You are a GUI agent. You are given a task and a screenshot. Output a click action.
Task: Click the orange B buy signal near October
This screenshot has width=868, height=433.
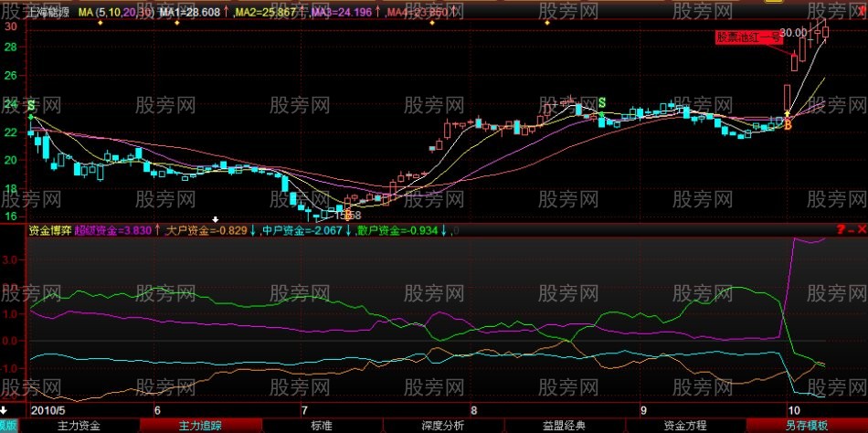tap(788, 124)
